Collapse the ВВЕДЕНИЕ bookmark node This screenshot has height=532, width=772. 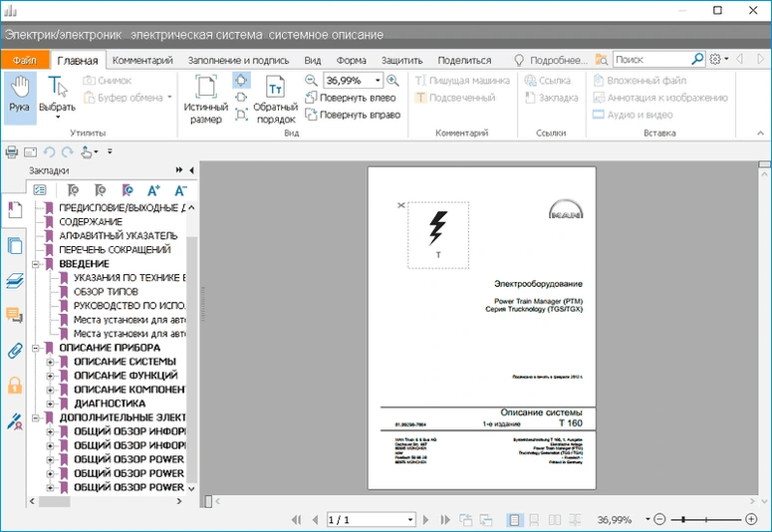click(36, 264)
